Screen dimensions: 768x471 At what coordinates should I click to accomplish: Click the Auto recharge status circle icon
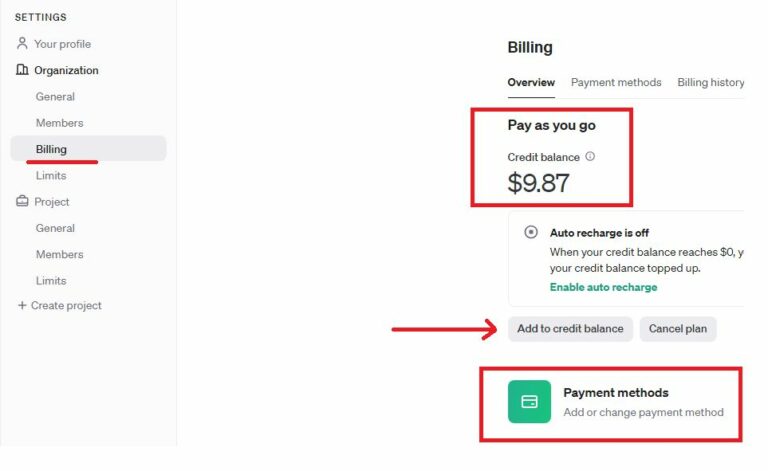[531, 232]
